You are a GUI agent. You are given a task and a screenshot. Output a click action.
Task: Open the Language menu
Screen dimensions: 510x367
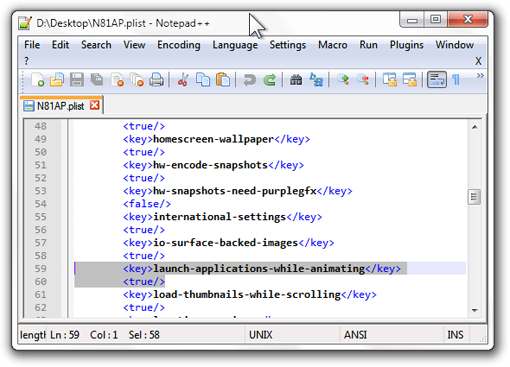click(x=235, y=45)
